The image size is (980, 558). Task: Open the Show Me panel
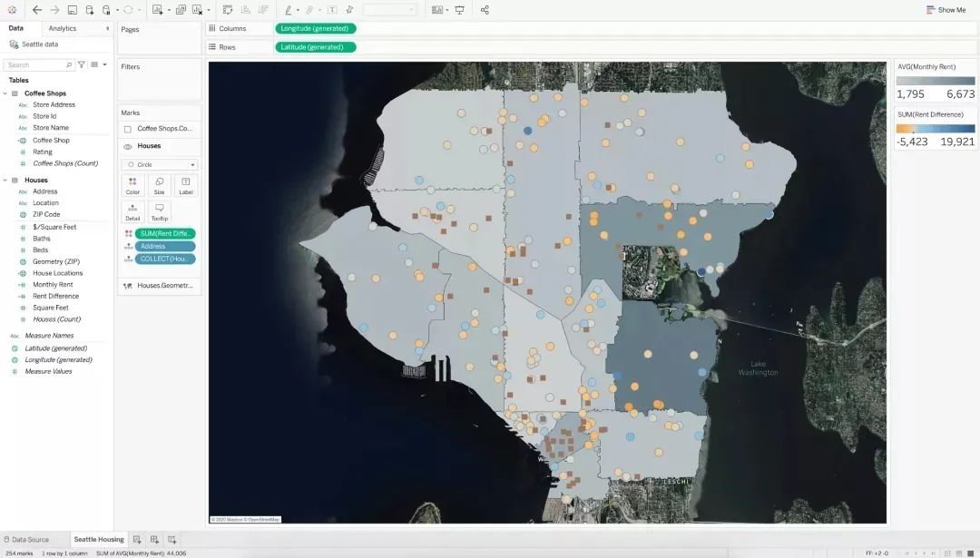pos(946,10)
